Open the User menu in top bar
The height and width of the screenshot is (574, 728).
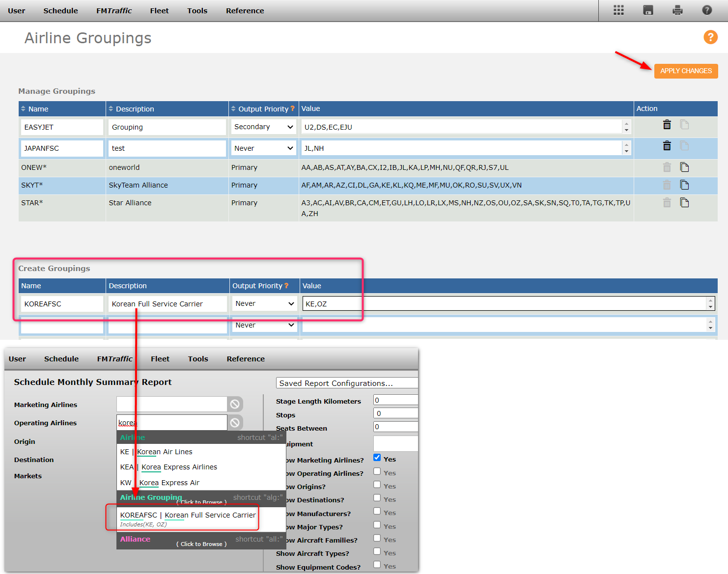tap(17, 11)
